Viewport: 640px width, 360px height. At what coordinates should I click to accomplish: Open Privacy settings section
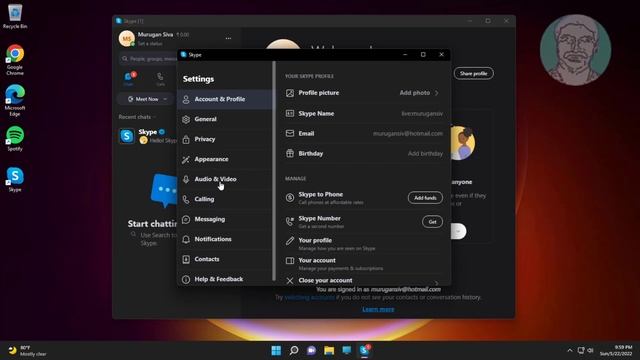coord(224,139)
